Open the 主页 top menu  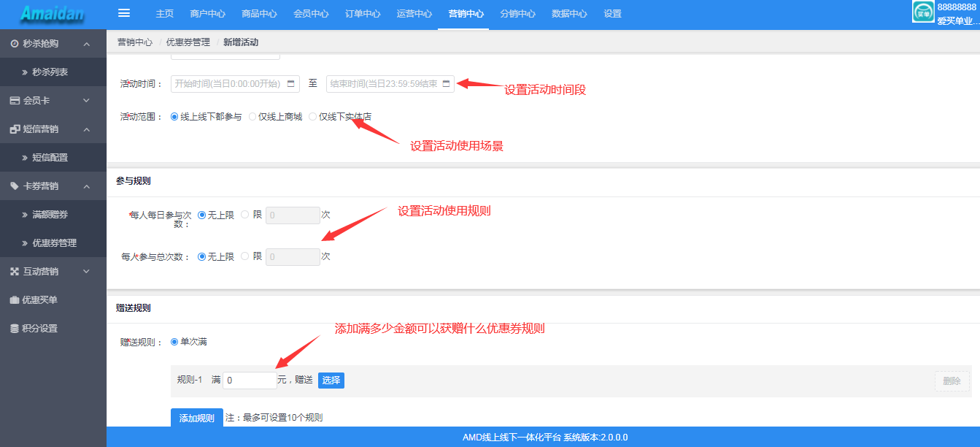(165, 14)
